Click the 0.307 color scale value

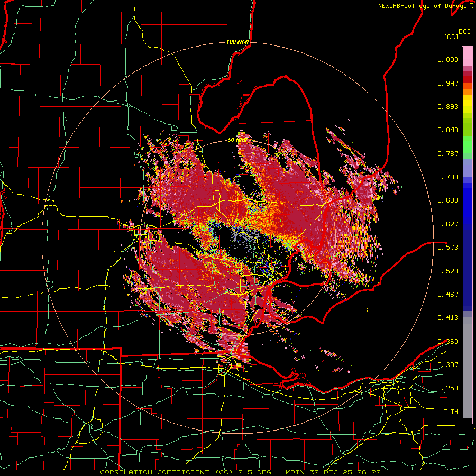pos(448,365)
